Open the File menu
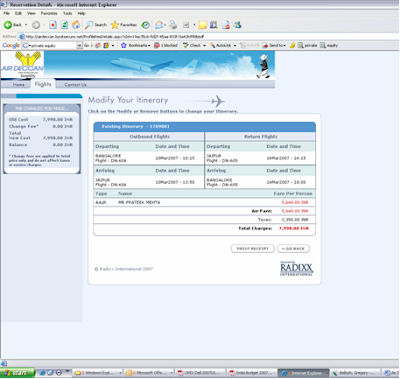400x379 pixels. click(6, 13)
